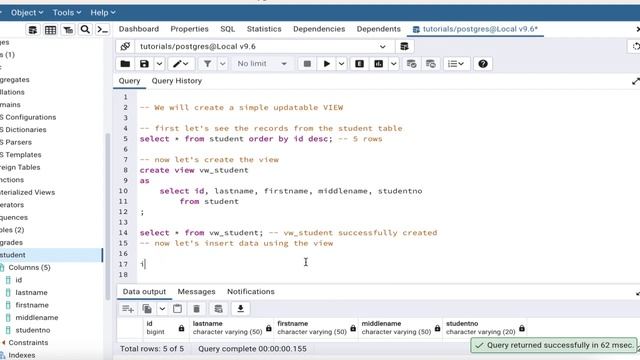Image resolution: width=640 pixels, height=360 pixels.
Task: Open the macros list dropdown
Action: click(456, 64)
